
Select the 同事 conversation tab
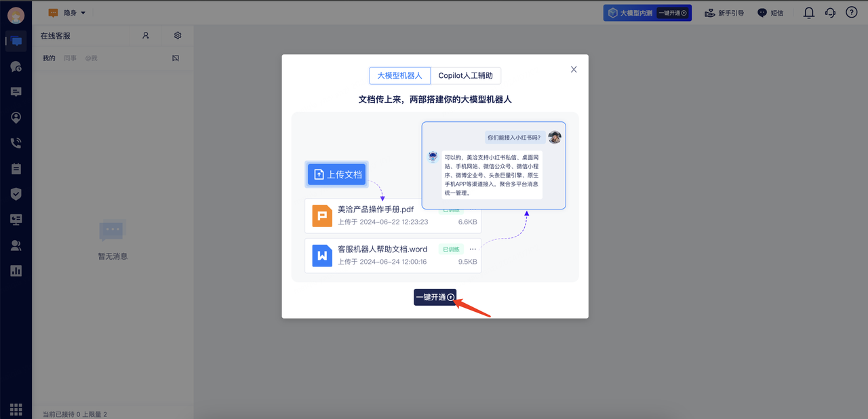(x=71, y=58)
